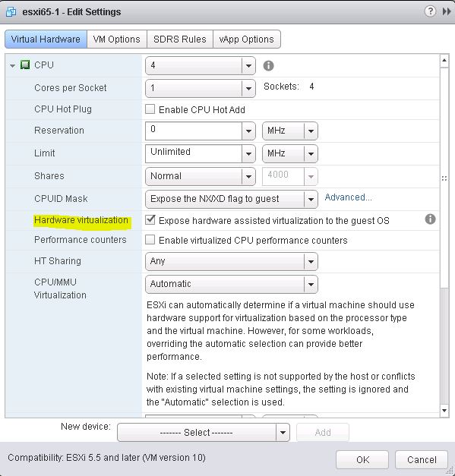Click the scrollbar down arrow
This screenshot has width=455, height=476.
coord(444,411)
